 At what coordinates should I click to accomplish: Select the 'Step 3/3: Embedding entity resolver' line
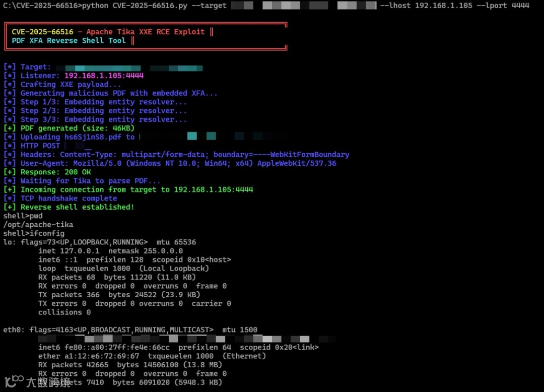pos(95,119)
